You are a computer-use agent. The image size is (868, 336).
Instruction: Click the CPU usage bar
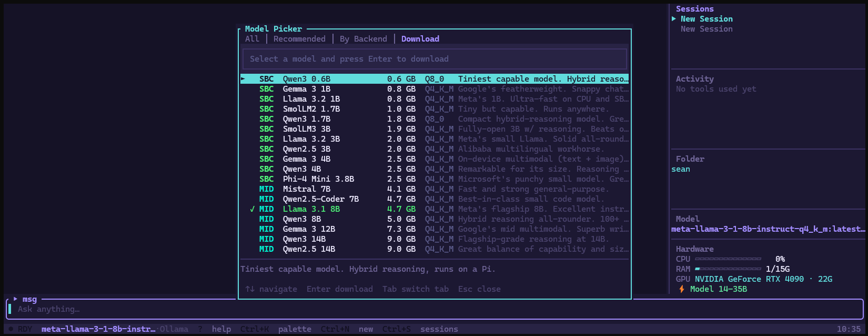coord(728,259)
